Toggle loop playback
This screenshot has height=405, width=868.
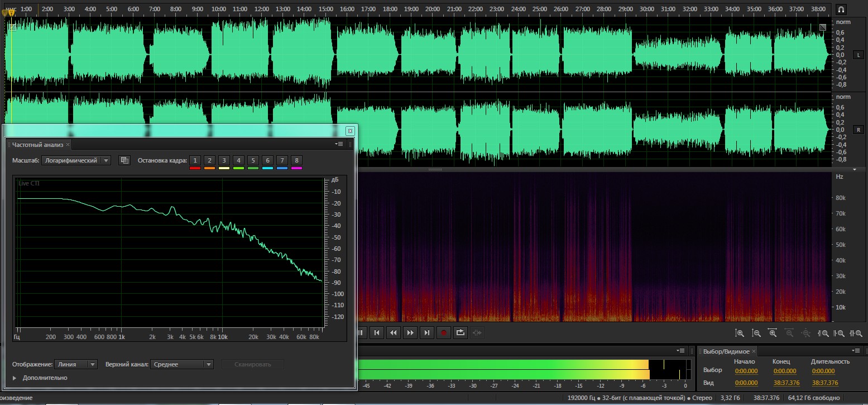coord(460,333)
